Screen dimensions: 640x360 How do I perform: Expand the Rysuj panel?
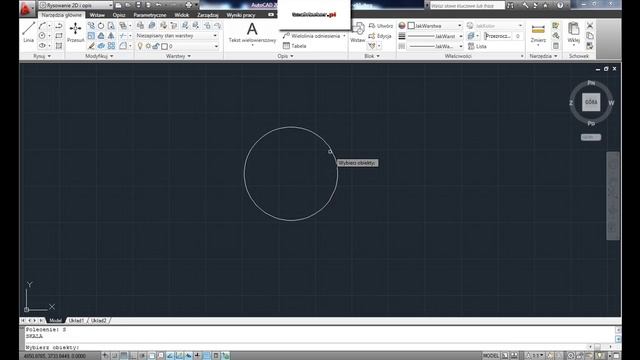(x=42, y=56)
